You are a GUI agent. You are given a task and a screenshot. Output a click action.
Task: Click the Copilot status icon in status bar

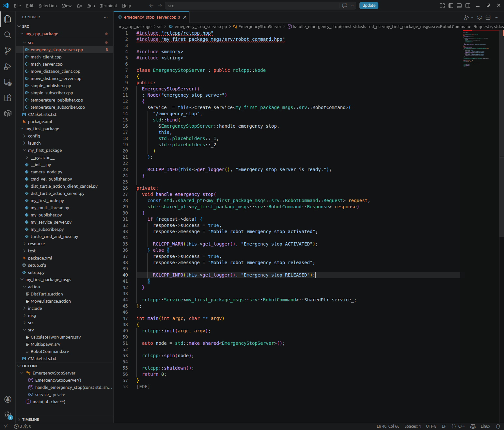coord(473,426)
